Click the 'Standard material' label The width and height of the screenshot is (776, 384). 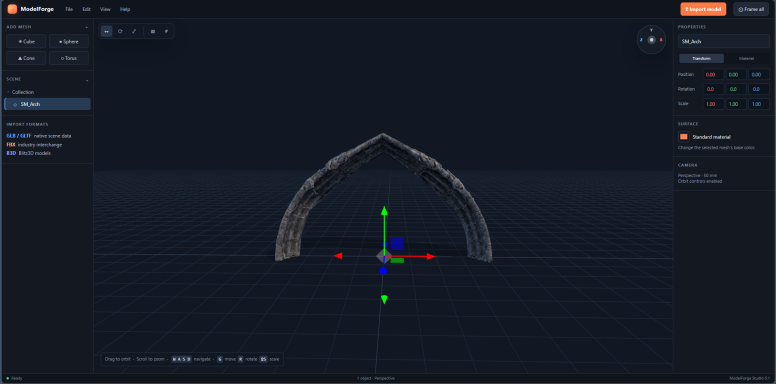[x=711, y=137]
